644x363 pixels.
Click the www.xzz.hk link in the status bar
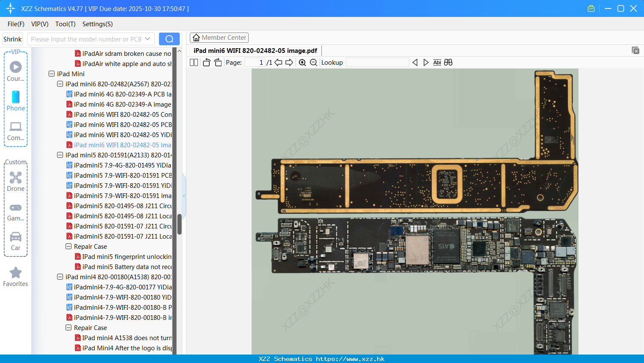coord(350,359)
